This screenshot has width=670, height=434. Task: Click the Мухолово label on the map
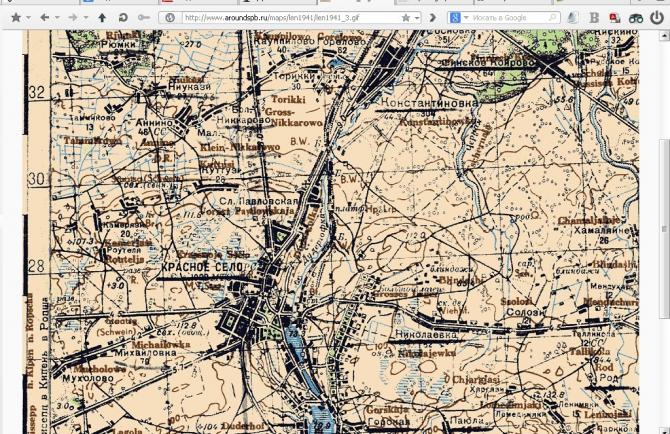(x=88, y=378)
